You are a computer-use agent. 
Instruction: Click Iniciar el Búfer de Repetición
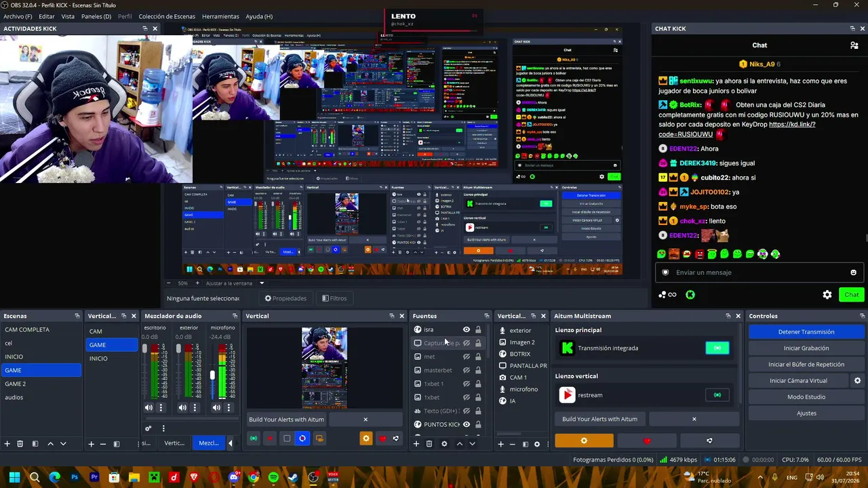pyautogui.click(x=806, y=365)
